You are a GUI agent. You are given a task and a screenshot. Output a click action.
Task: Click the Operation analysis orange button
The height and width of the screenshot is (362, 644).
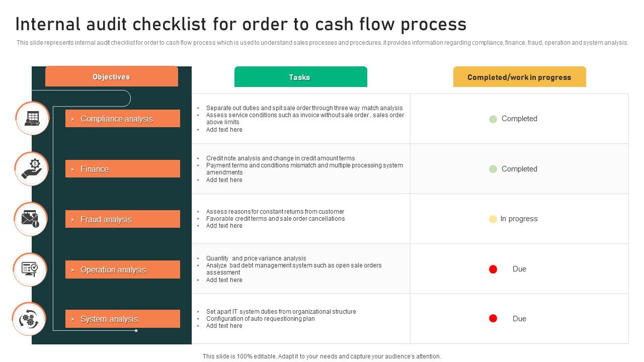pos(123,269)
